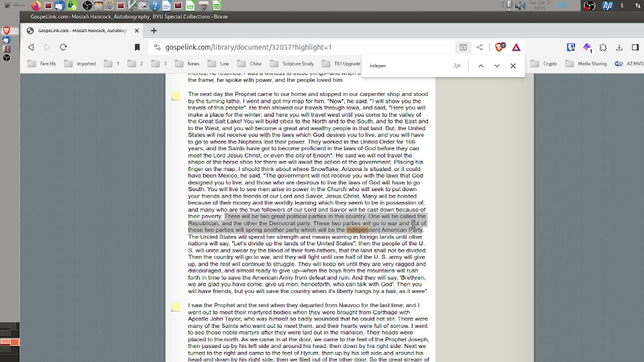Close the GospeLink.com tab
The image size is (644, 362).
pyautogui.click(x=136, y=31)
